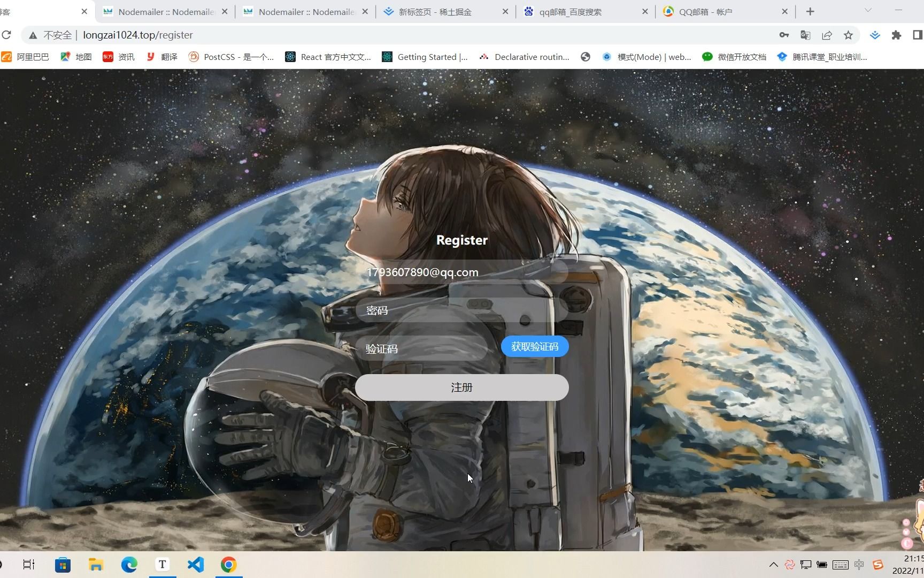The image size is (924, 578).
Task: Open the 腾讯课堂_职业培训 bookmark
Action: click(822, 57)
